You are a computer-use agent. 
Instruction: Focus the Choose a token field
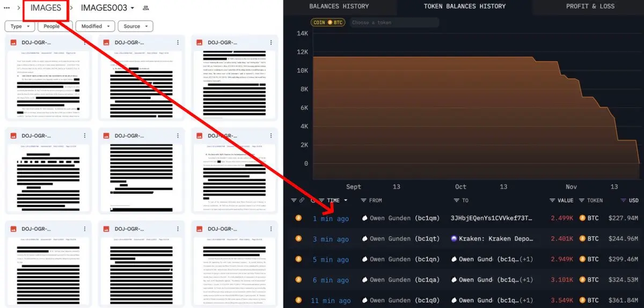point(394,23)
